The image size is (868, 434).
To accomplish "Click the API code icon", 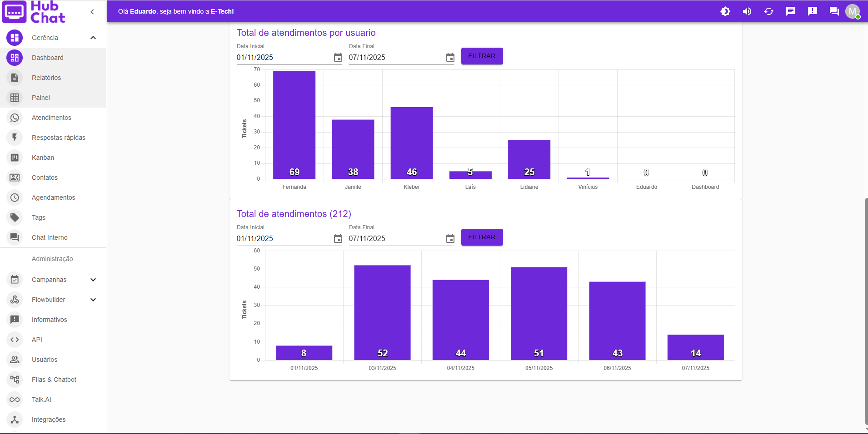I will tap(15, 340).
